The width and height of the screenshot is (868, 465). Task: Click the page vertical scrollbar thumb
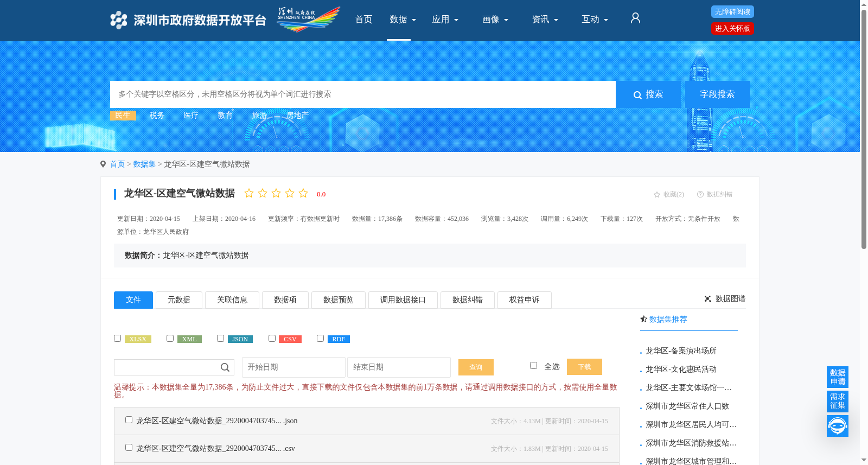click(864, 129)
